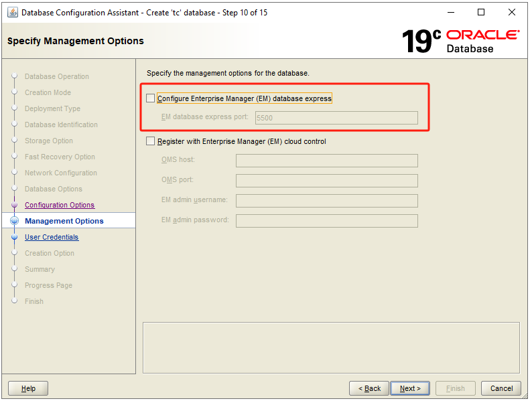Click the Java app icon in title bar
Viewport: 532px width, 403px height.
point(13,13)
